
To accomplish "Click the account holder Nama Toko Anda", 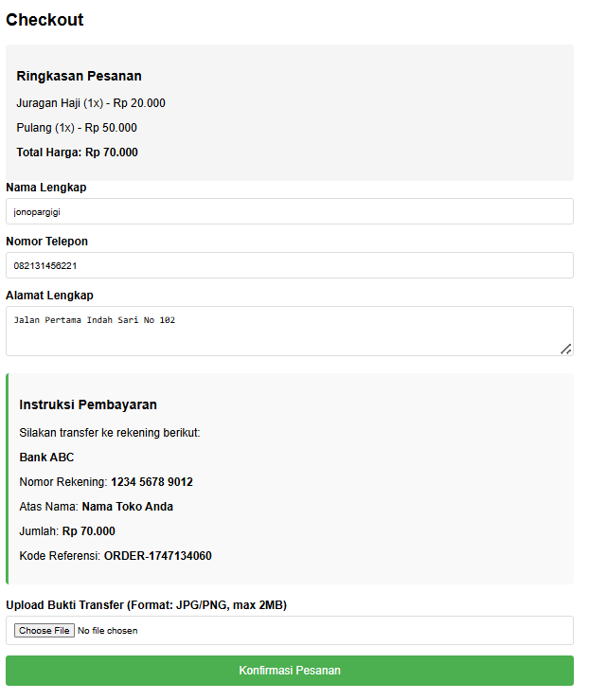I will click(127, 507).
